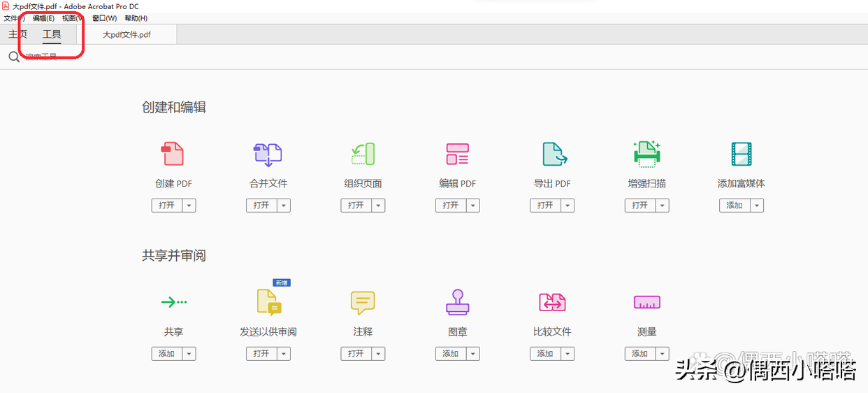Expand dropdown arrow under 发送以供审阅
The image size is (868, 393).
point(284,354)
